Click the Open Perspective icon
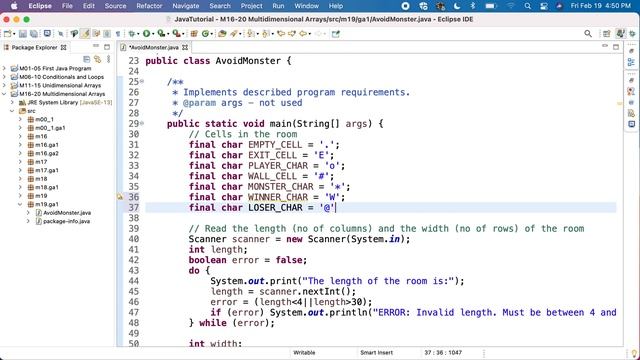Image resolution: width=640 pixels, height=360 pixels. coord(607,34)
